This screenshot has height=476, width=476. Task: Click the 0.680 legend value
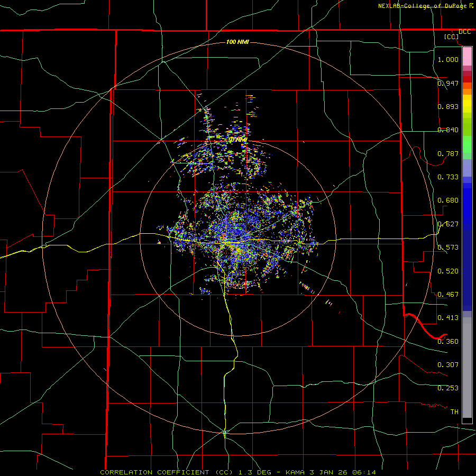pos(448,200)
